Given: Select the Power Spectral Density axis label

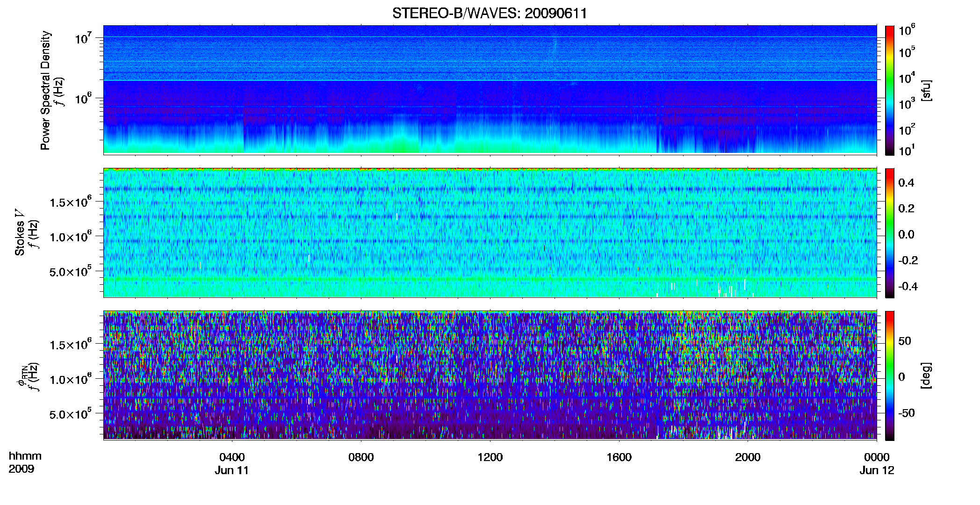Looking at the screenshot, I should point(45,90).
